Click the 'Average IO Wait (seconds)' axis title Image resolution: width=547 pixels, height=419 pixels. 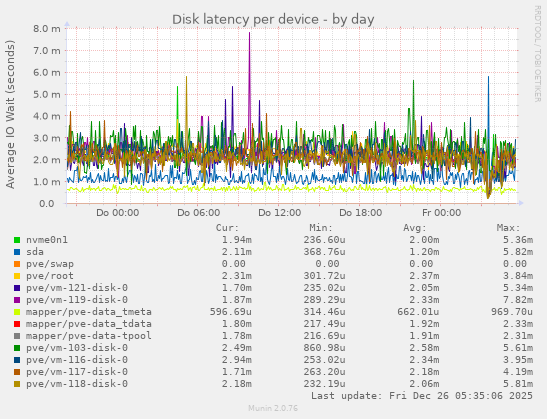[10, 114]
